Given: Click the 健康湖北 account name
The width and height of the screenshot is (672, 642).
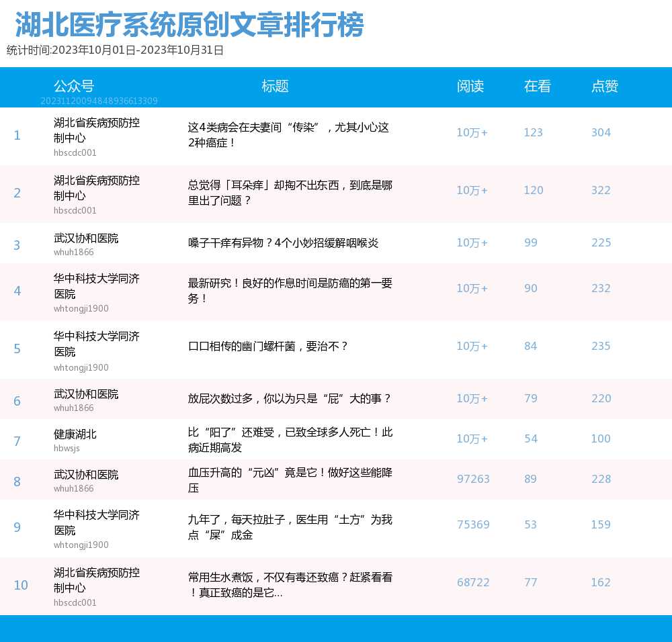Looking at the screenshot, I should coord(75,434).
